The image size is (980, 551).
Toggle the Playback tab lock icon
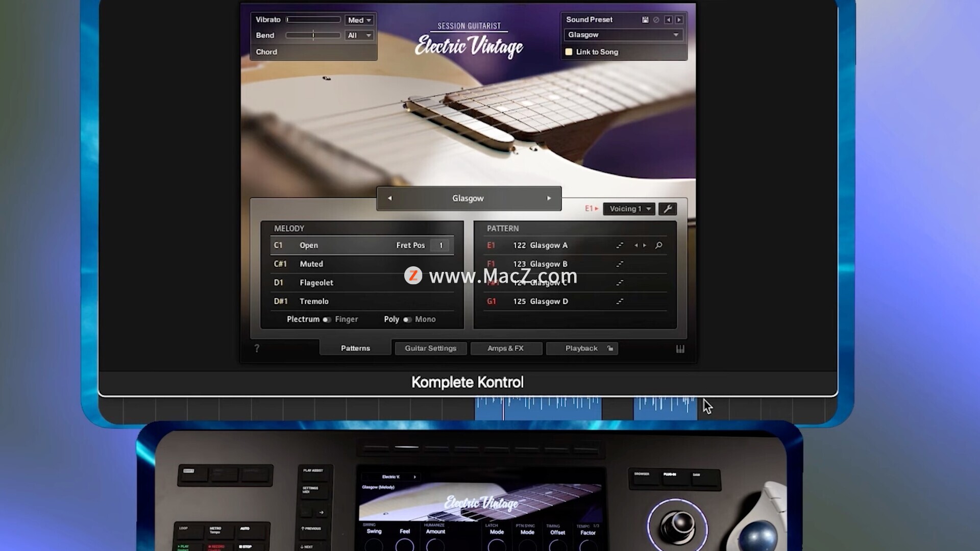coord(610,348)
